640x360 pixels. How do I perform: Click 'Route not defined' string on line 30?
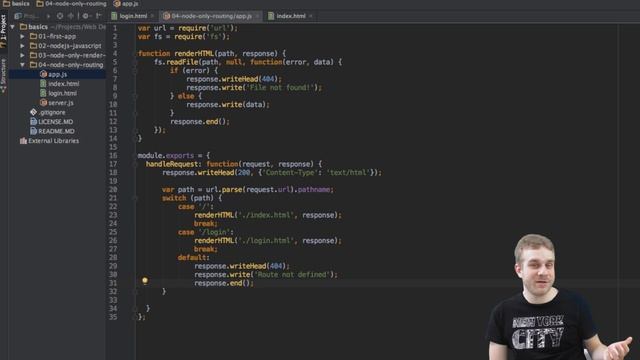[293, 274]
